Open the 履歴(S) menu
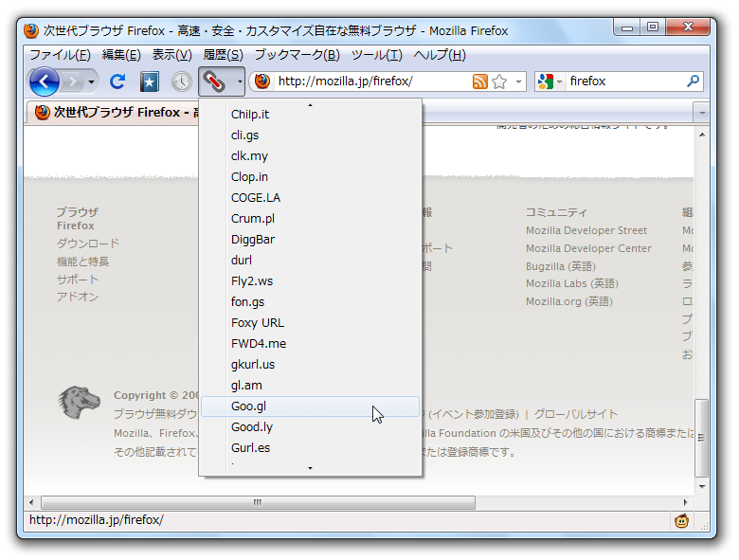This screenshot has height=560, width=739. 223,55
